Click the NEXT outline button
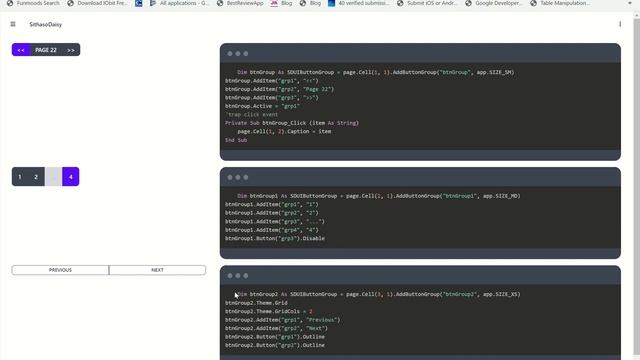Image resolution: width=640 pixels, height=360 pixels. [158, 270]
